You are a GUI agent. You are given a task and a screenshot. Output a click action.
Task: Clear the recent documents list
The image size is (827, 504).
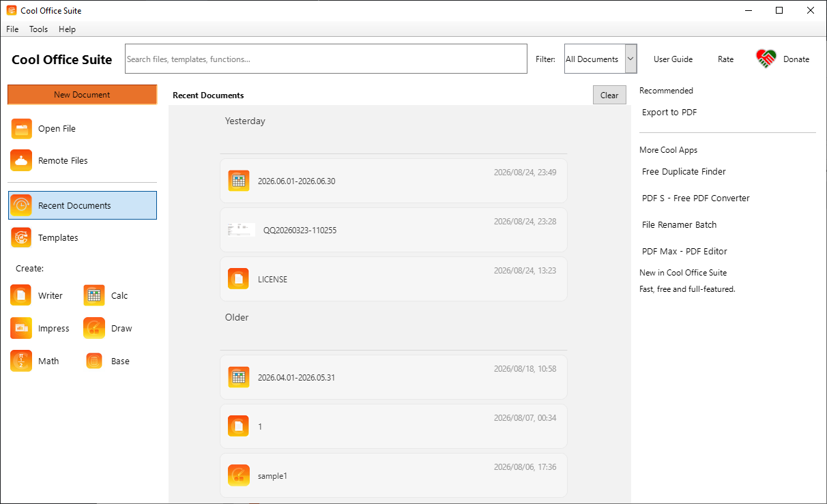609,95
